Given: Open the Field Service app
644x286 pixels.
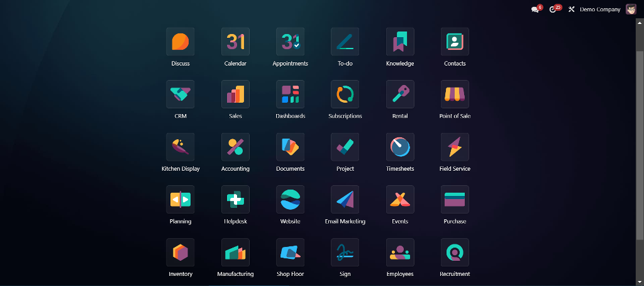Looking at the screenshot, I should pos(455,147).
